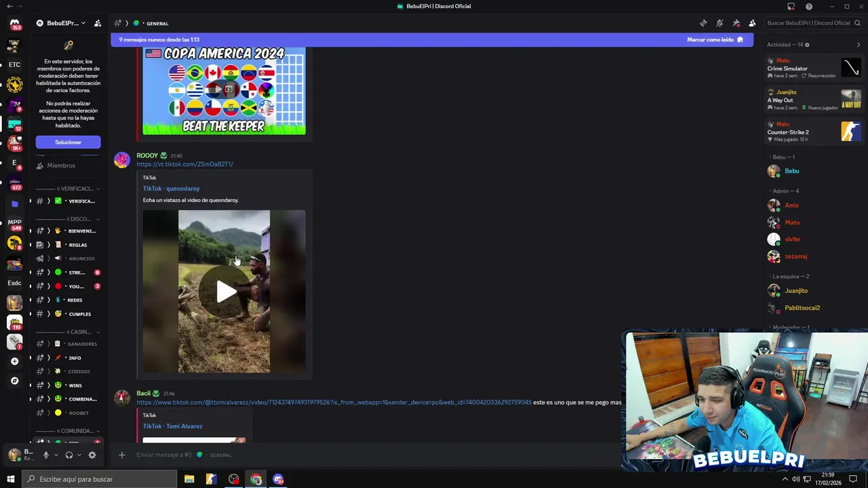This screenshot has height=488, width=868.
Task: Click ROOOY's avatar in chat
Action: [122, 160]
